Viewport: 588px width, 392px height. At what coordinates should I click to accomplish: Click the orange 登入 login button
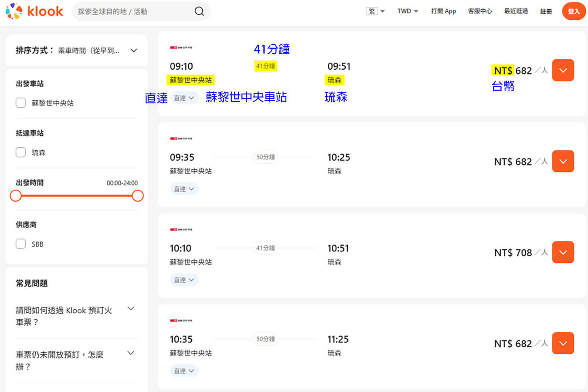(x=574, y=11)
